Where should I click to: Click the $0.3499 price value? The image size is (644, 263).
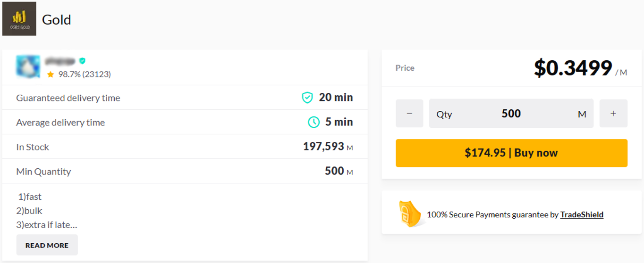click(x=573, y=68)
